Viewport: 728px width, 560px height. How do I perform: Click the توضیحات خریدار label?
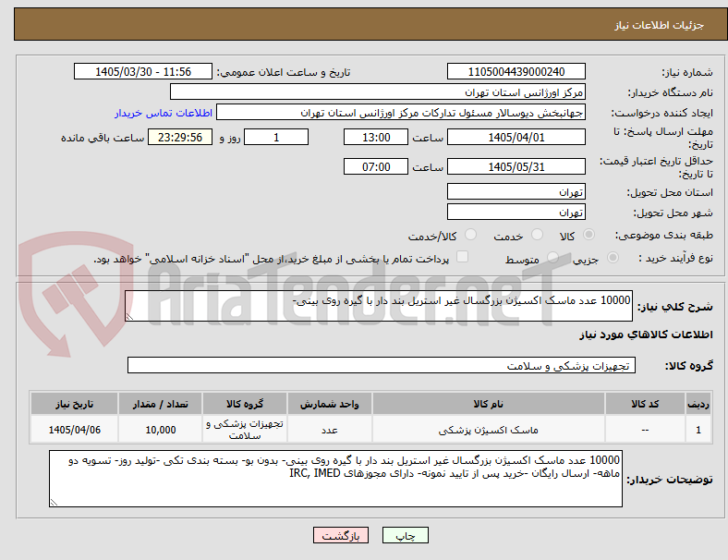point(670,480)
